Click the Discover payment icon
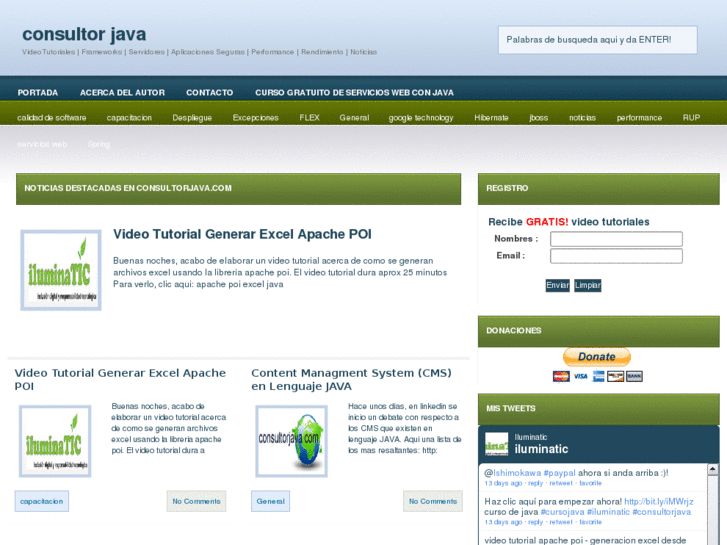 pos(616,376)
